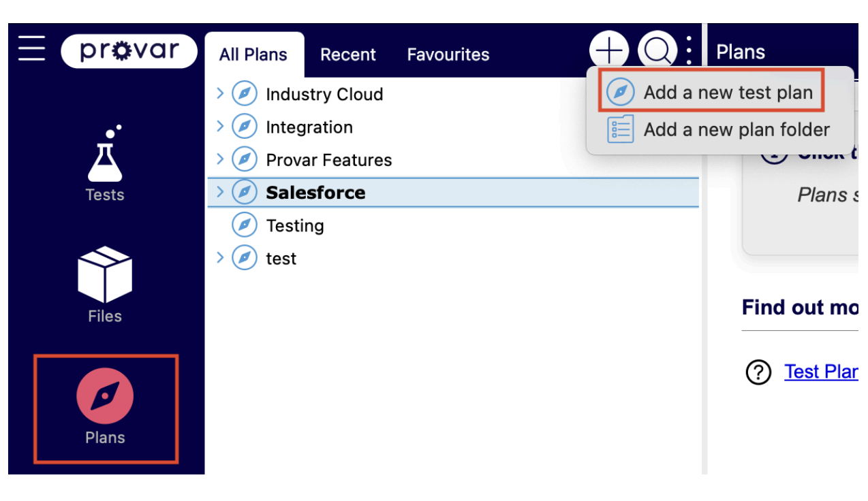
Task: Select the Industry Cloud row
Action: point(453,94)
